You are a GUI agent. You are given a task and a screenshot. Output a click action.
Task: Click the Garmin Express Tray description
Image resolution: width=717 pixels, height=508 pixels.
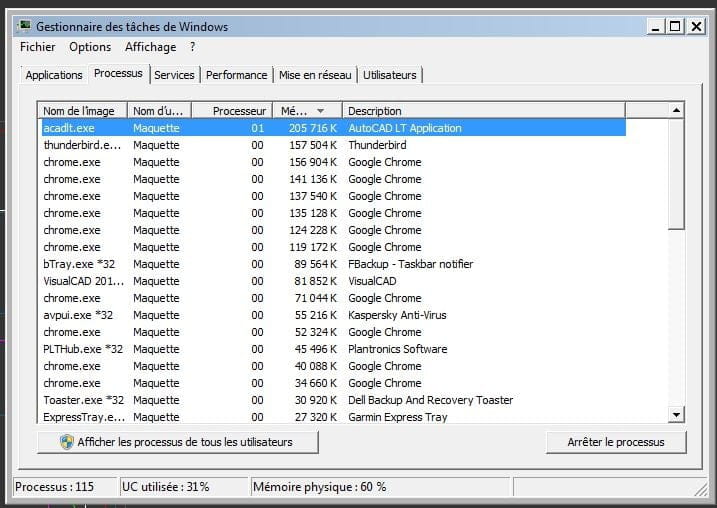(x=397, y=417)
